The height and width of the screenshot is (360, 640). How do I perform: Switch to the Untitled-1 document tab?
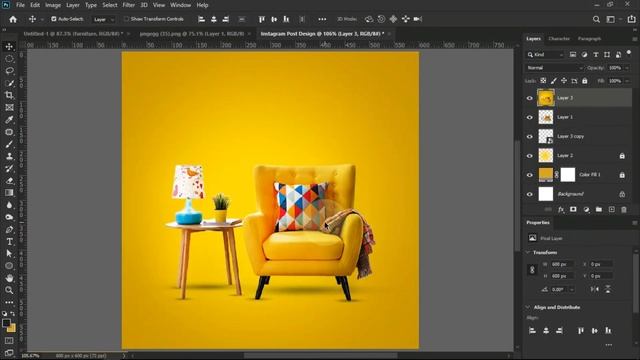point(73,34)
